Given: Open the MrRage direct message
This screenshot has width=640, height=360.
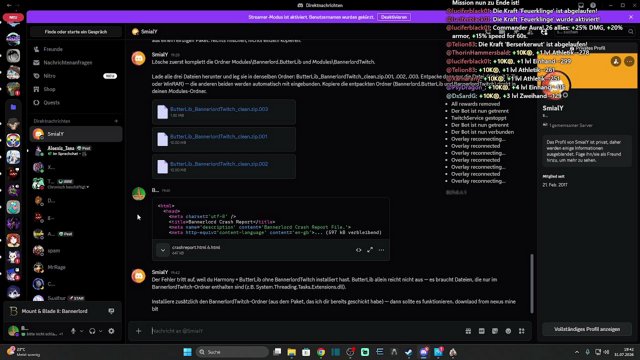Looking at the screenshot, I should [76, 267].
